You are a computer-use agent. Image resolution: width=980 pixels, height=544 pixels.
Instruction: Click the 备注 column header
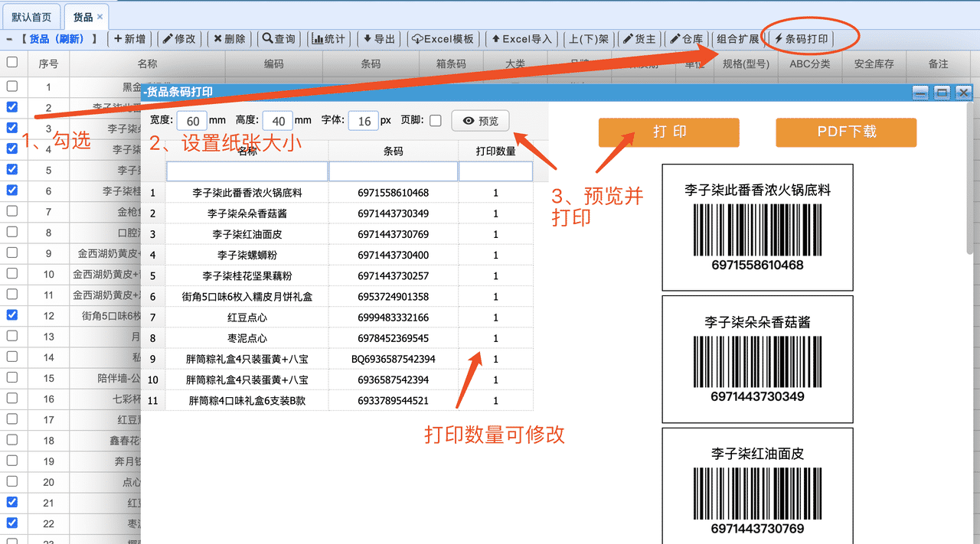click(x=938, y=64)
